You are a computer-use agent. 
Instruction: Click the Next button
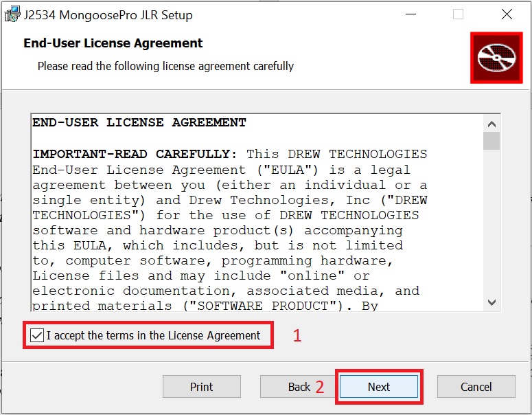click(379, 386)
